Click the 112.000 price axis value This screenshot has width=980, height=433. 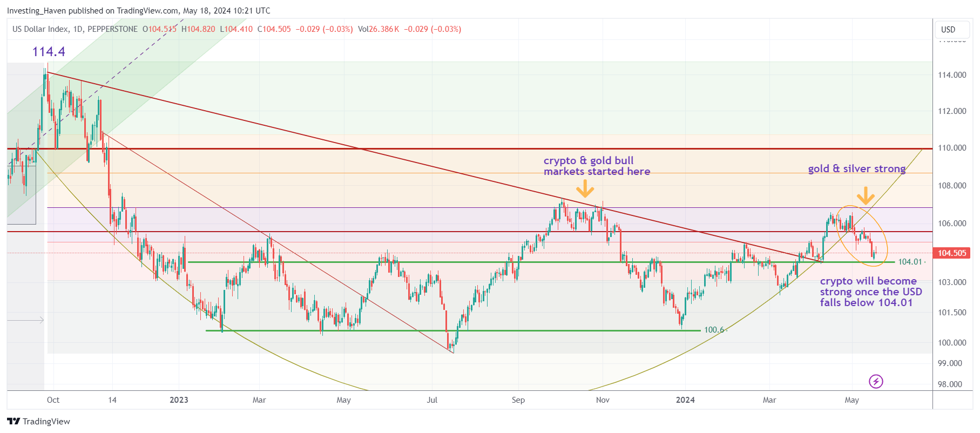(x=952, y=111)
